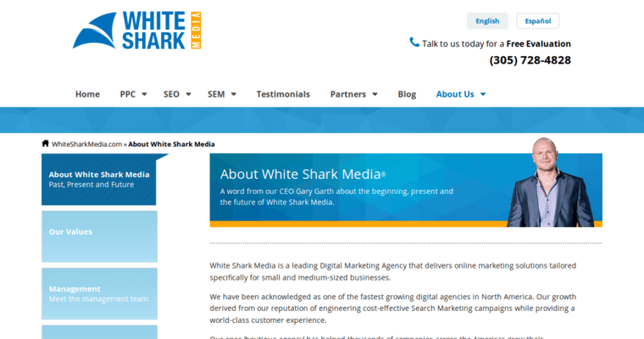This screenshot has width=644, height=339.
Task: Expand the PPC dropdown arrow
Action: point(144,94)
